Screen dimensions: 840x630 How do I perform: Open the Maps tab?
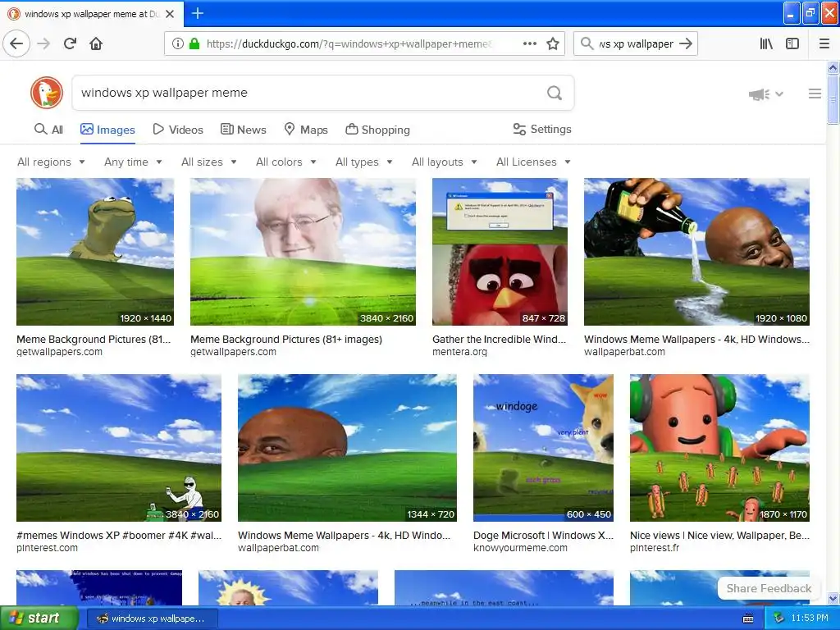coord(305,130)
